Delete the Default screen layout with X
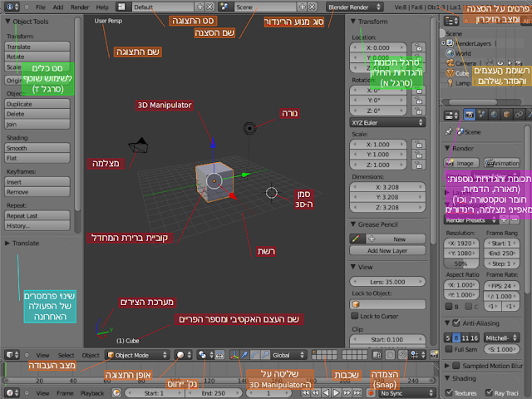Screen dimensions: 532x399 210,7
